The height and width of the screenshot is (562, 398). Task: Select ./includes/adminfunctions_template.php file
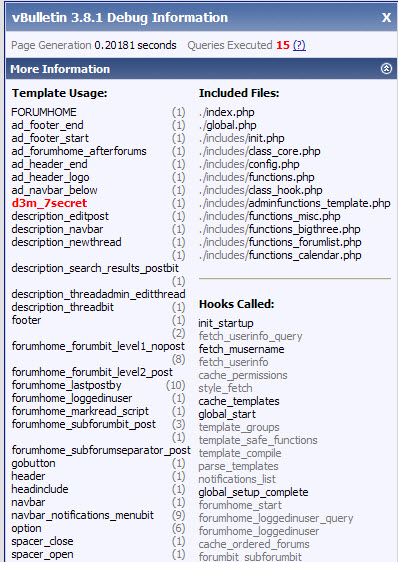(294, 203)
